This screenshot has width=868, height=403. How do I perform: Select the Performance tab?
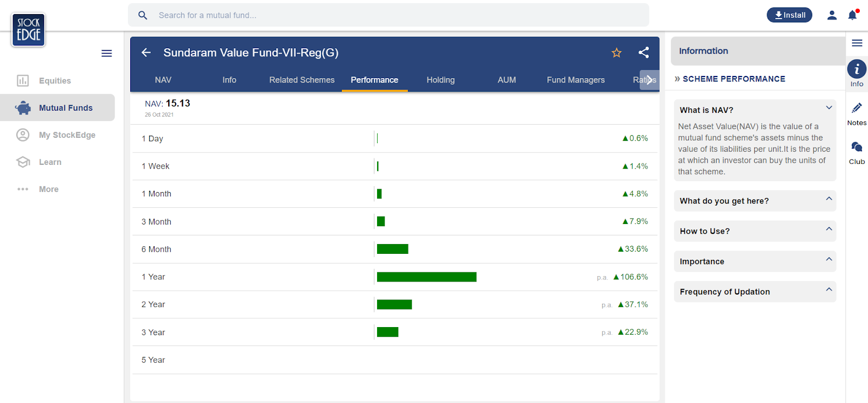pyautogui.click(x=374, y=80)
